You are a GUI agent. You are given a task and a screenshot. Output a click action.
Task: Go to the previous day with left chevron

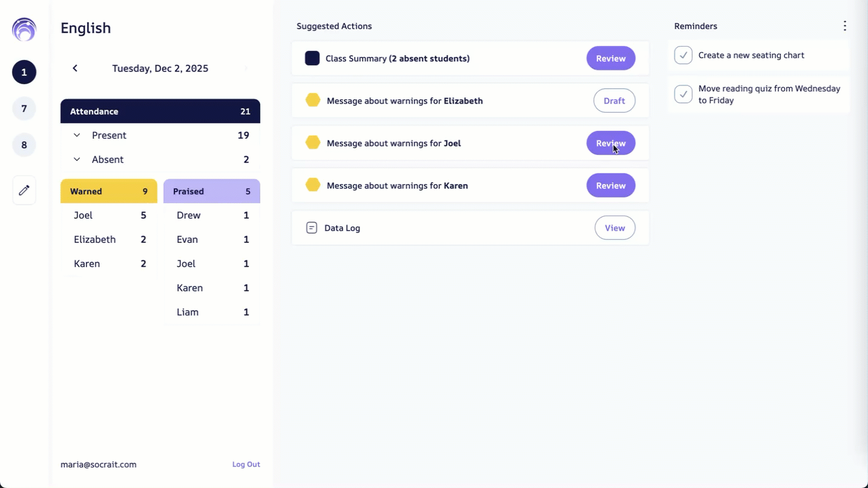[74, 68]
